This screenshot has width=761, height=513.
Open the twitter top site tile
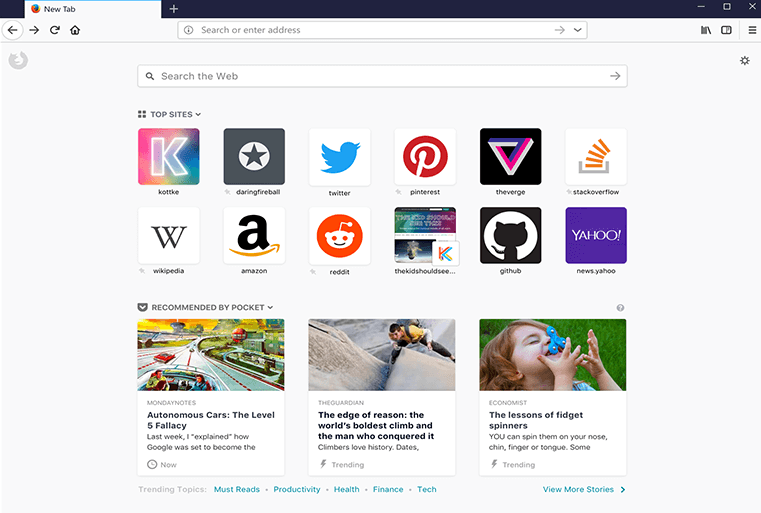click(340, 157)
